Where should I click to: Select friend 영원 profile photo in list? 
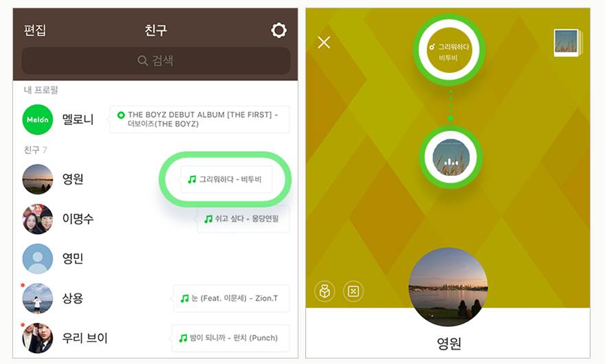point(37,179)
